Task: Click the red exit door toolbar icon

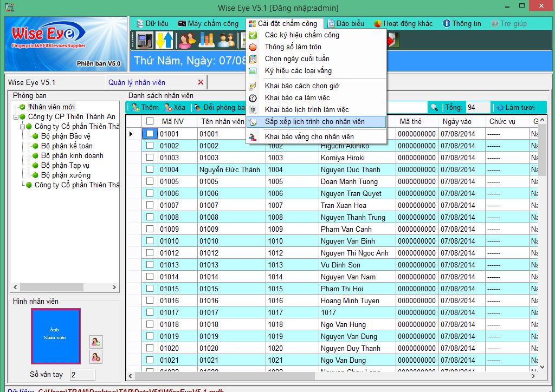Action: 393,40
